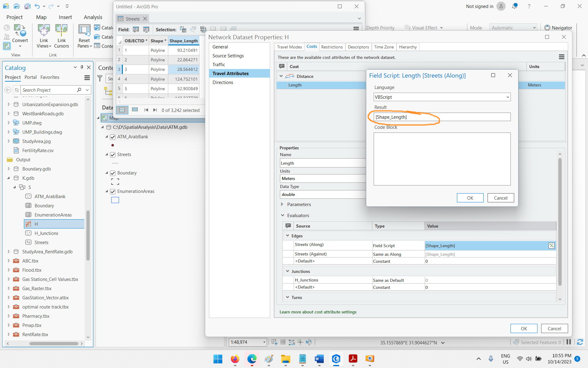Click the Link Views icon

(44, 31)
